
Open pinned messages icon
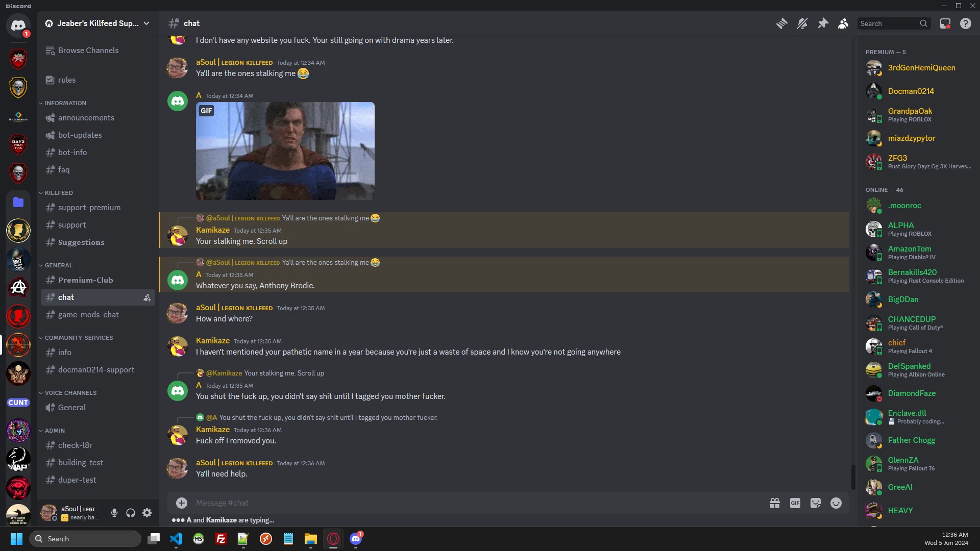(x=823, y=23)
